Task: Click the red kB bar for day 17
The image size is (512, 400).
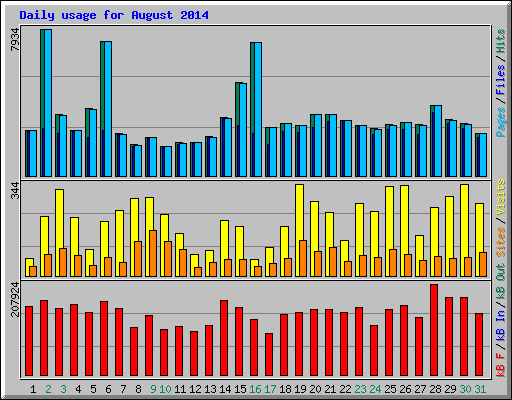Action: click(x=269, y=355)
